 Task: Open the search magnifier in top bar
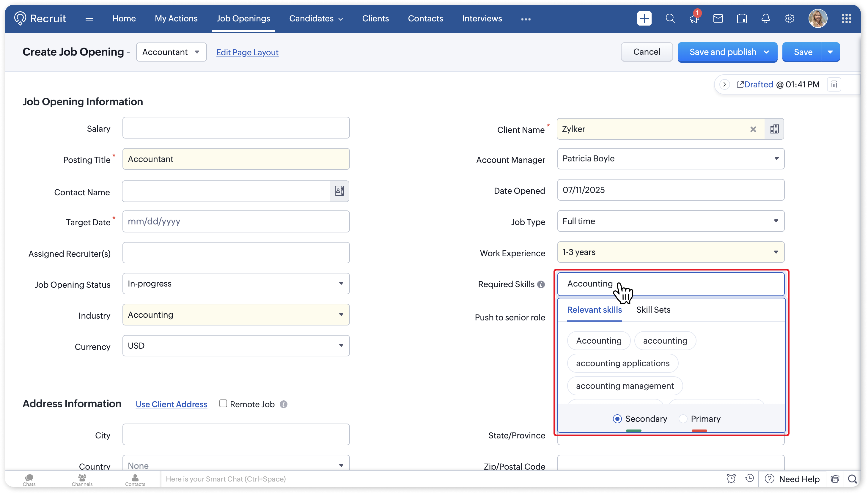(x=670, y=19)
